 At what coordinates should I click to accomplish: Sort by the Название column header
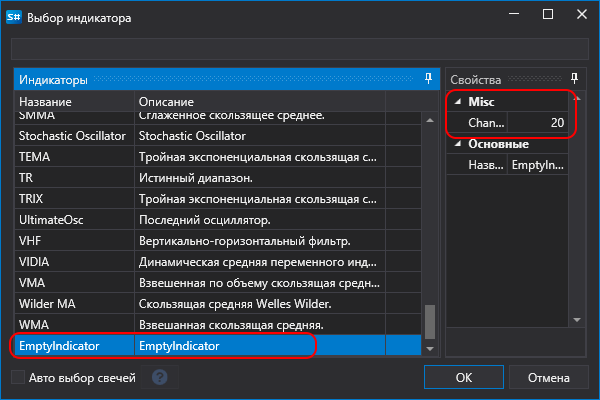[x=75, y=102]
